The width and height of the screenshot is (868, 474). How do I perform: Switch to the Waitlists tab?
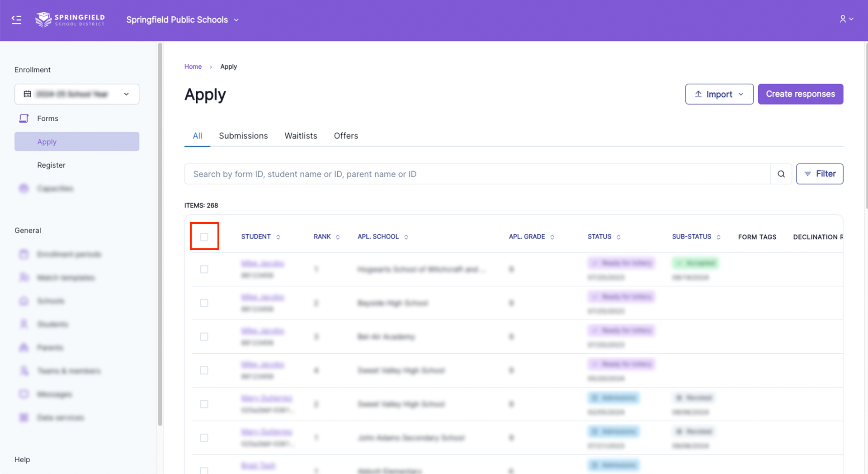pyautogui.click(x=301, y=136)
